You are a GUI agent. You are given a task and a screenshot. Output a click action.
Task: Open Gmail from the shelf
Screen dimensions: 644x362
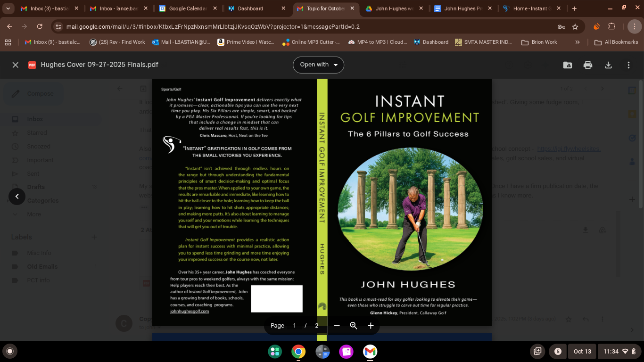(370, 352)
